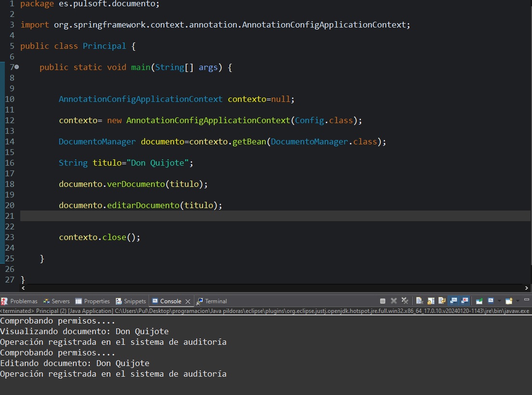Screen dimensions: 532x395
Task: Clear the console output
Action: tap(419, 301)
